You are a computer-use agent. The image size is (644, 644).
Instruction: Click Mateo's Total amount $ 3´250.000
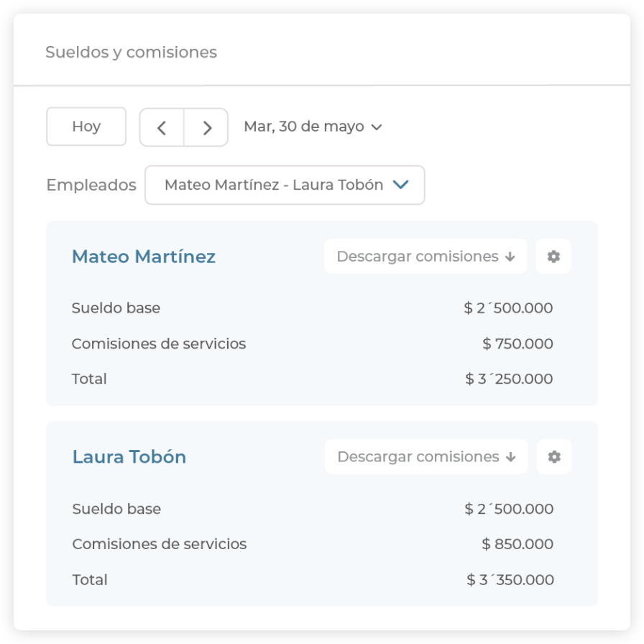click(509, 379)
